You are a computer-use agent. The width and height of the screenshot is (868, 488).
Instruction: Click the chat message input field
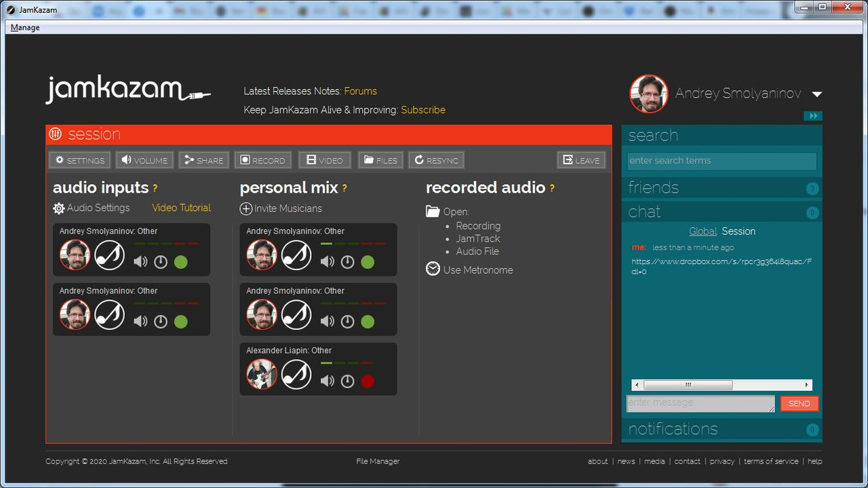click(701, 403)
